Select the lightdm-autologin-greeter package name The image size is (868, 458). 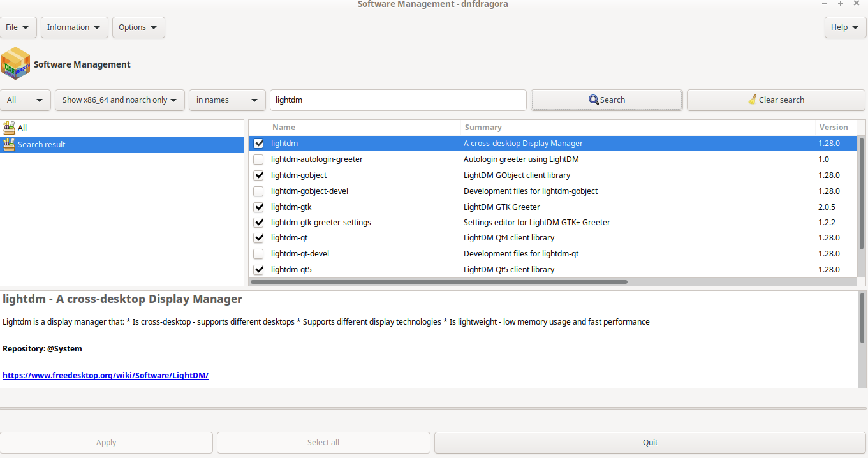click(x=317, y=159)
